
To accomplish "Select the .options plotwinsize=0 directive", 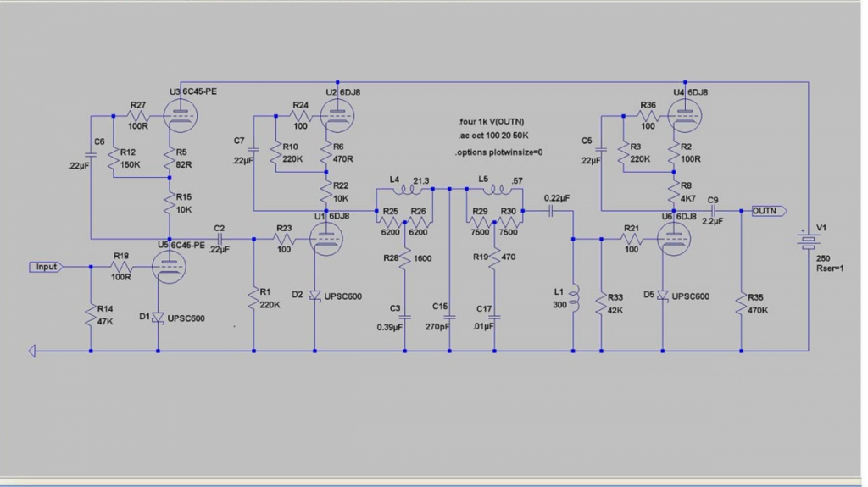I will (x=498, y=152).
